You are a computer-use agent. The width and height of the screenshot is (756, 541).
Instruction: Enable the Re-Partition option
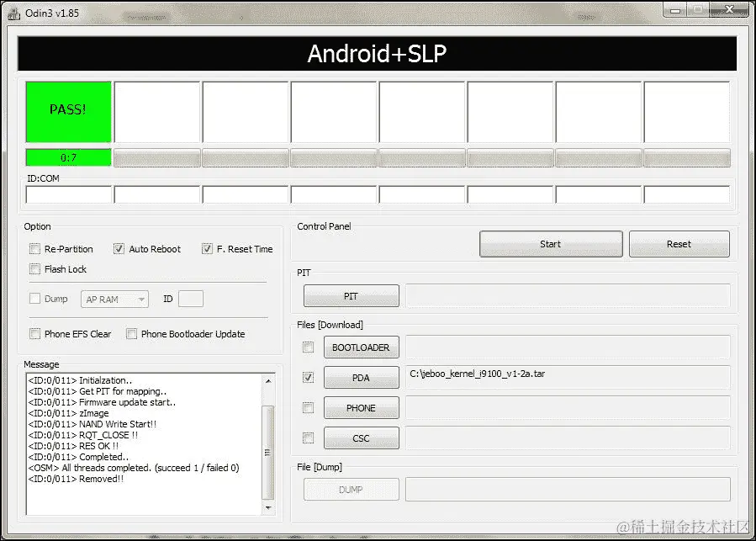click(34, 248)
